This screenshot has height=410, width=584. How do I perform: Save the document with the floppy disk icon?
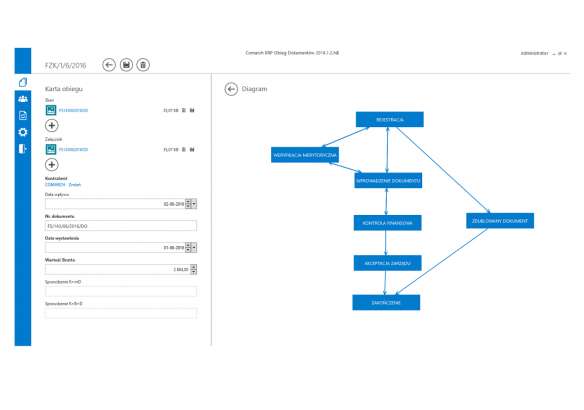[126, 65]
